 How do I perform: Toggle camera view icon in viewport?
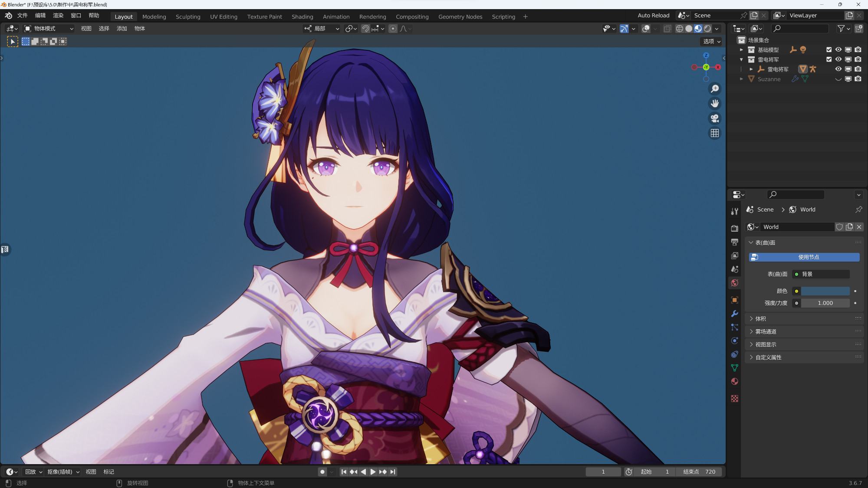click(x=715, y=118)
